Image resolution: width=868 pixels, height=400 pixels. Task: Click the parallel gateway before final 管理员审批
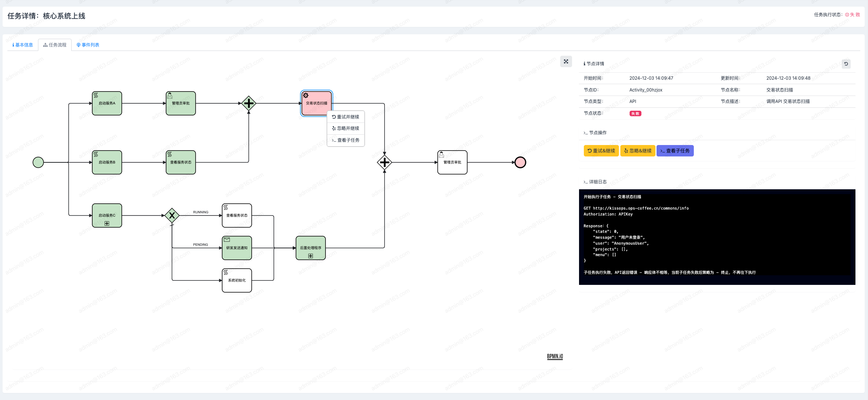click(385, 162)
